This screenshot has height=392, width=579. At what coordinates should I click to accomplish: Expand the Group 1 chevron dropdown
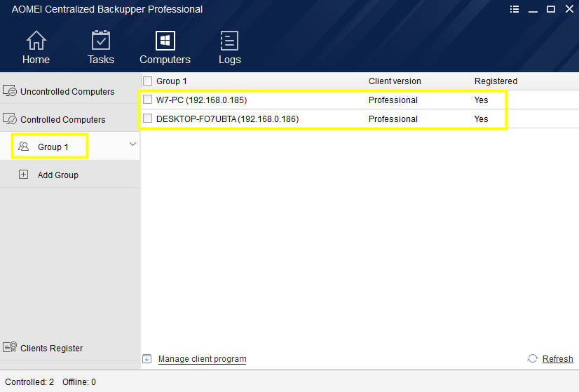133,144
